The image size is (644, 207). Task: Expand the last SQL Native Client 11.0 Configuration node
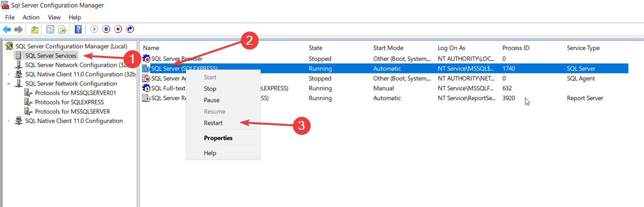[9, 121]
